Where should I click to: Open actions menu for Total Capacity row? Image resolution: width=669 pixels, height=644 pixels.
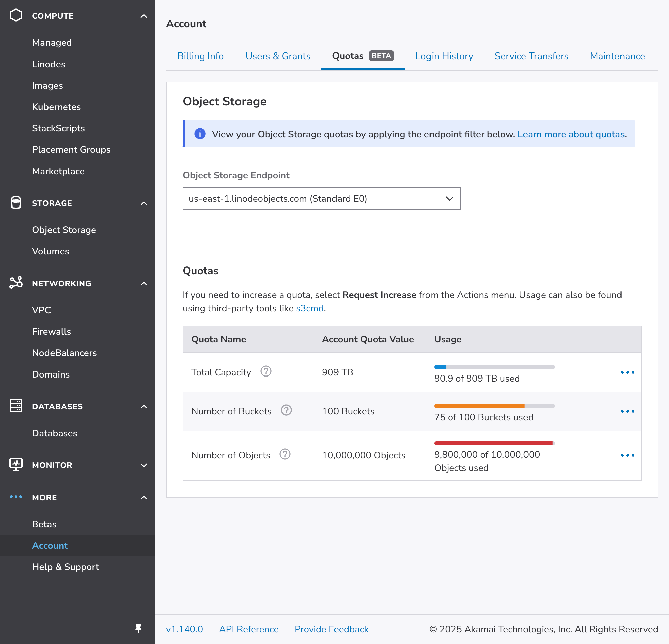627,372
